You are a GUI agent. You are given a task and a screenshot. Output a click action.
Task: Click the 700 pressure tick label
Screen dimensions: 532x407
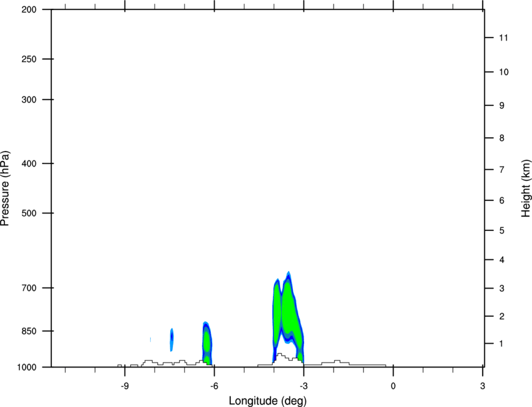pyautogui.click(x=29, y=288)
